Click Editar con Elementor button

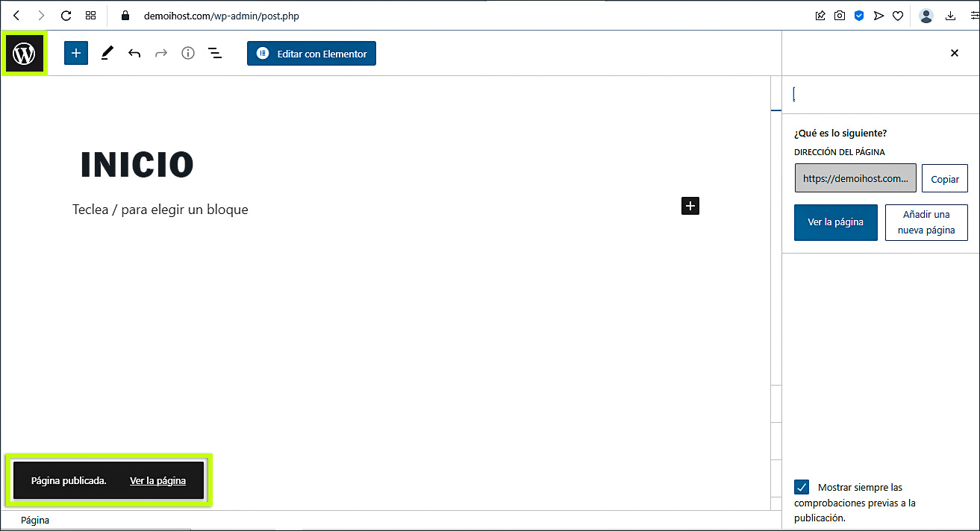(311, 54)
